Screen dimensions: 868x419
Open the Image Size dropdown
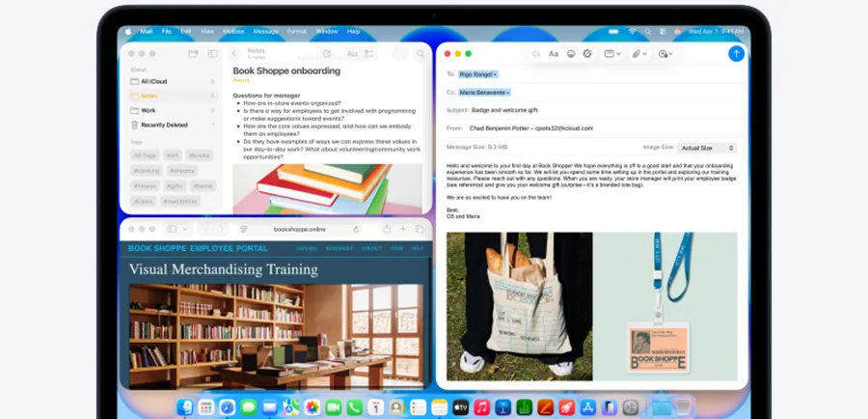point(707,148)
